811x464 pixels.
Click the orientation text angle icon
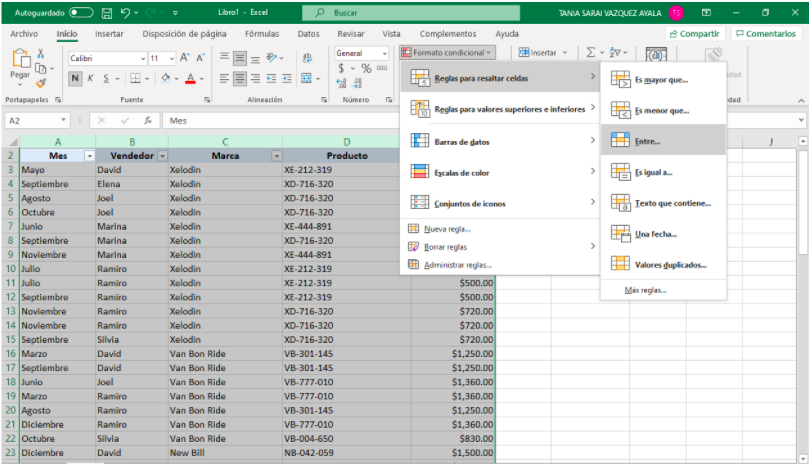(x=272, y=57)
